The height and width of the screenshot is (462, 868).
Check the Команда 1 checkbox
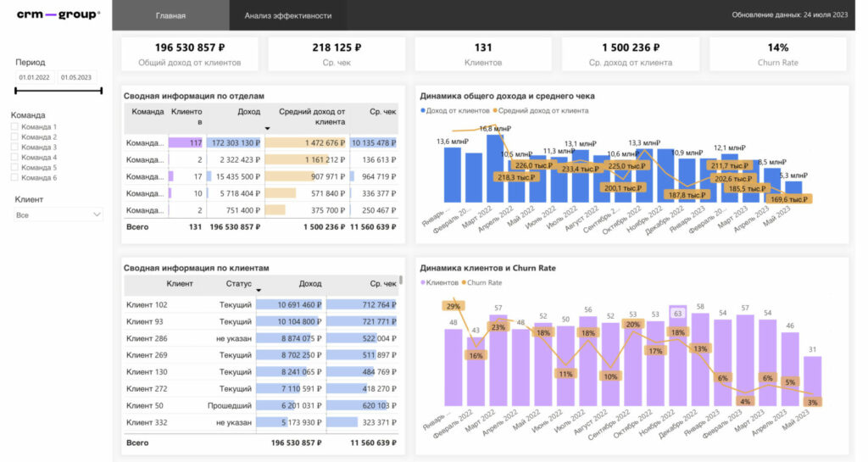tap(14, 126)
